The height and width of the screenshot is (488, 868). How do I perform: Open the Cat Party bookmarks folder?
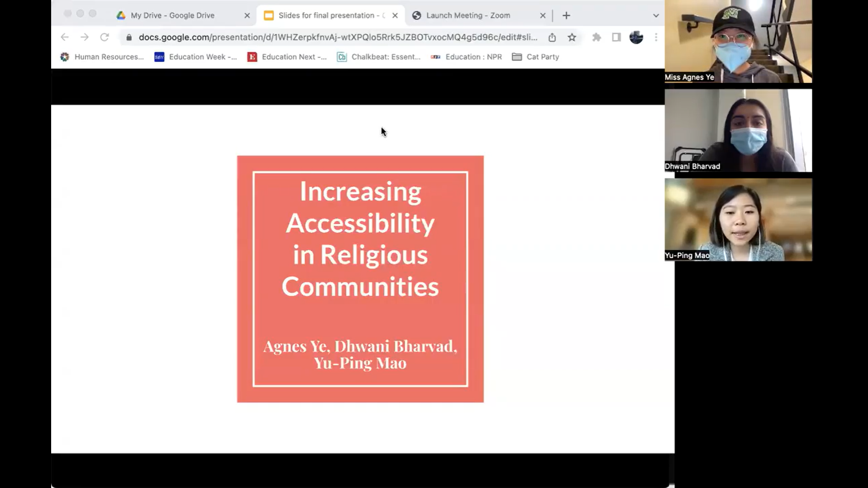535,57
